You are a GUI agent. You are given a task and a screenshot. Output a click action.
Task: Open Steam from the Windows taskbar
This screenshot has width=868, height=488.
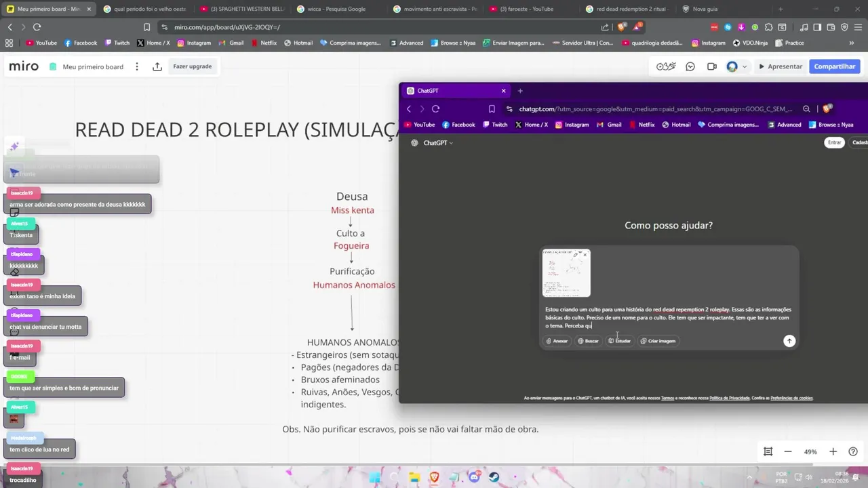coord(494,477)
